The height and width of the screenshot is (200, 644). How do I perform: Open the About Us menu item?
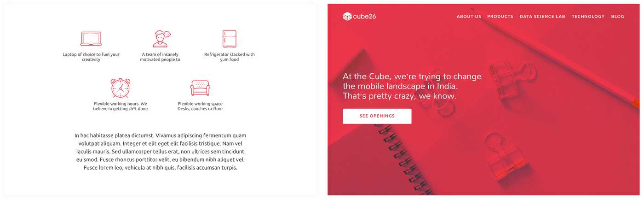pos(469,17)
